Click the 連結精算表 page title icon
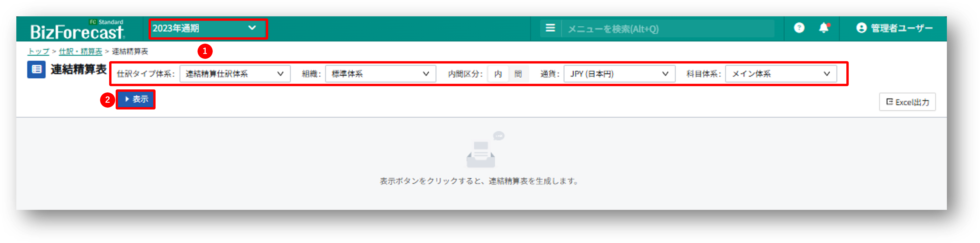 (37, 69)
